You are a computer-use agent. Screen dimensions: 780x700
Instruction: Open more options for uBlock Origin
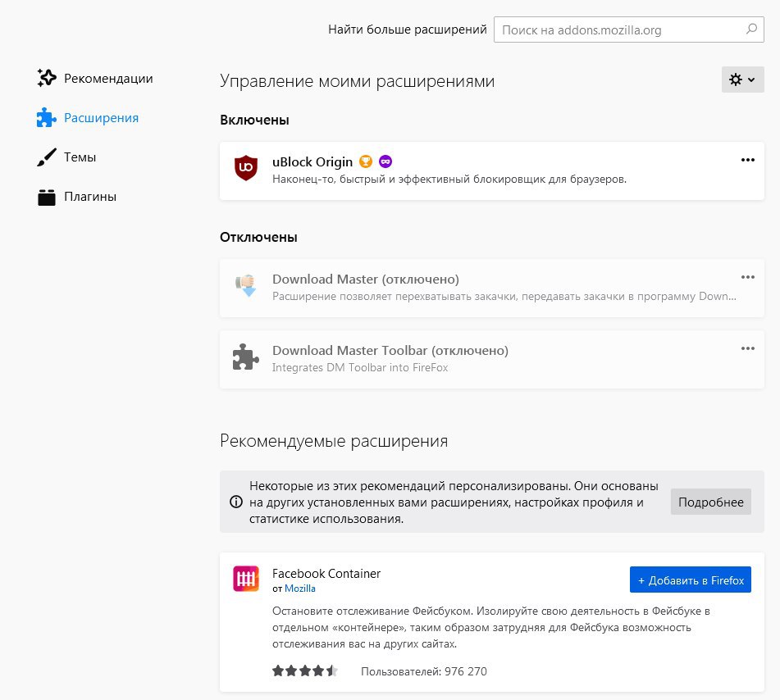[x=748, y=160]
